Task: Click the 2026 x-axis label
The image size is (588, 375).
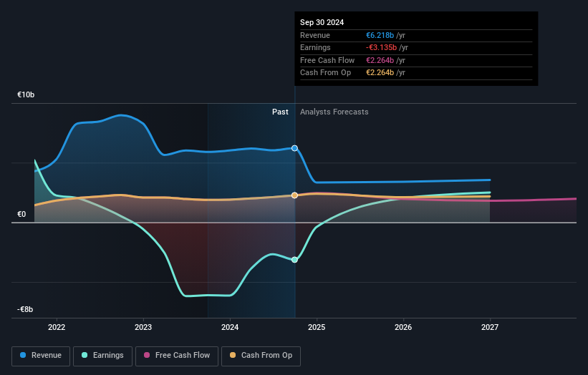Action: [x=403, y=328]
